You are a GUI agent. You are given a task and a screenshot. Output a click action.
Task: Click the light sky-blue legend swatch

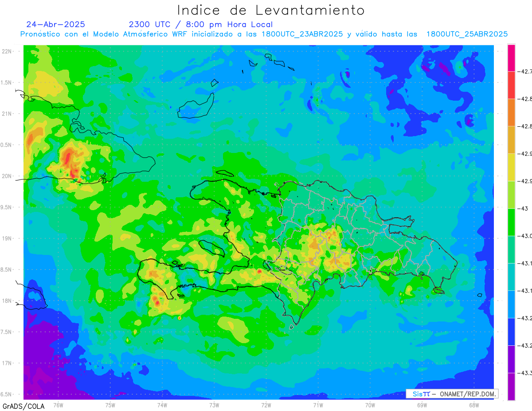(511, 304)
